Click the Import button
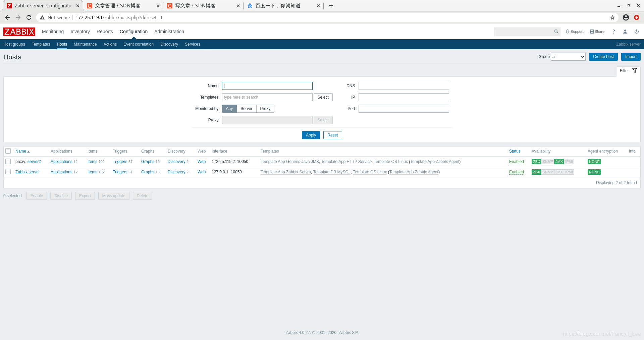The image size is (644, 340). [631, 57]
